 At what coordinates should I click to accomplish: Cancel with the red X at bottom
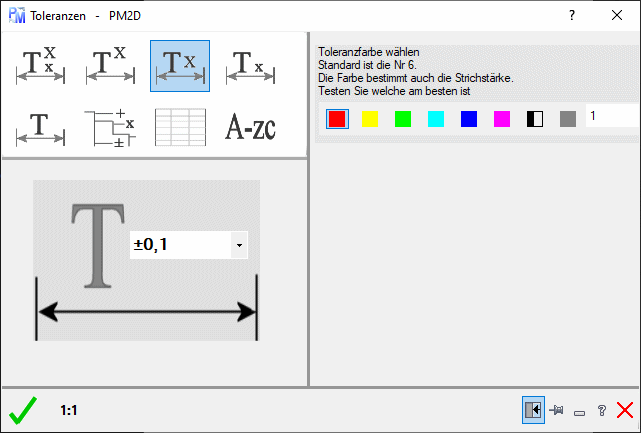626,409
